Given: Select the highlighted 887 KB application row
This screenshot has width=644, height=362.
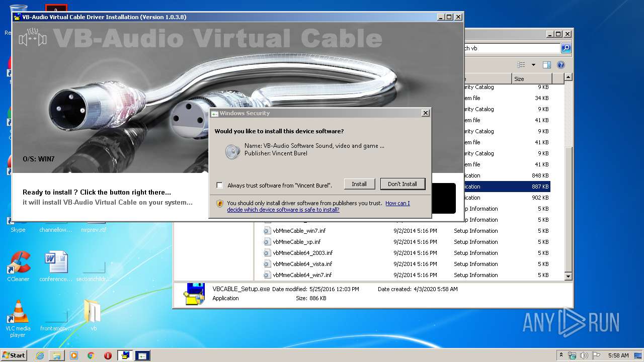Looking at the screenshot, I should pos(507,187).
